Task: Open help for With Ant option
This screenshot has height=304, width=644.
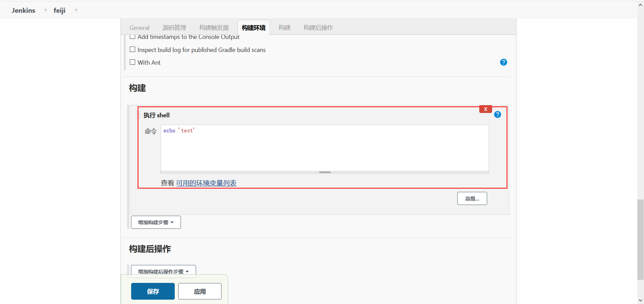Action: pos(503,62)
